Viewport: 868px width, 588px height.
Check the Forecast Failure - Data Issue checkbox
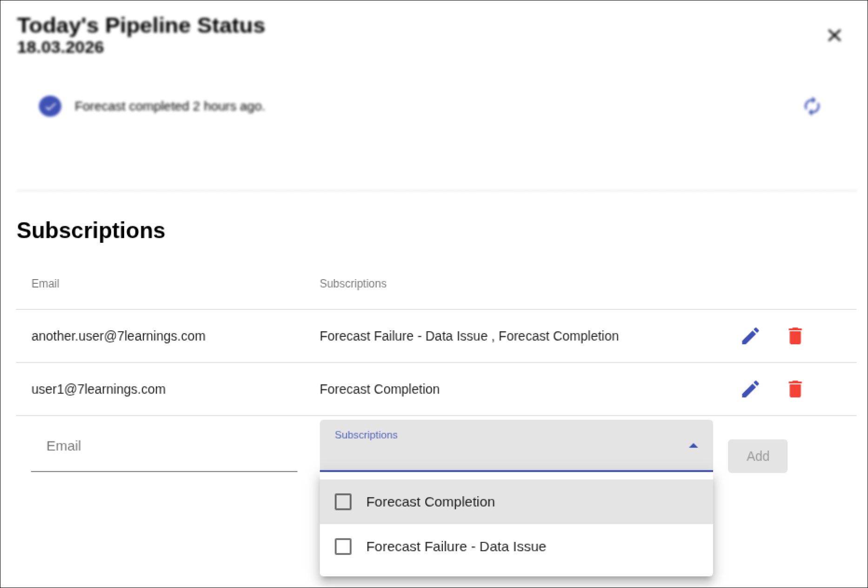343,547
